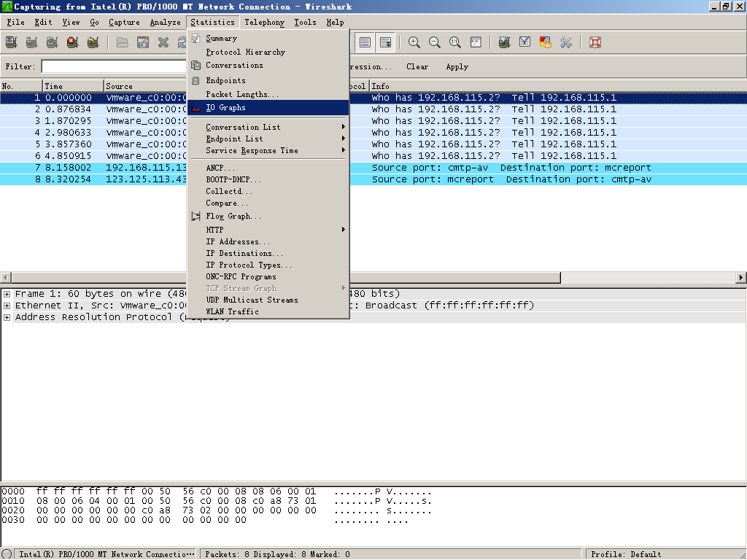The image size is (747, 560).
Task: Open the Service Response Time submenu
Action: (x=268, y=150)
